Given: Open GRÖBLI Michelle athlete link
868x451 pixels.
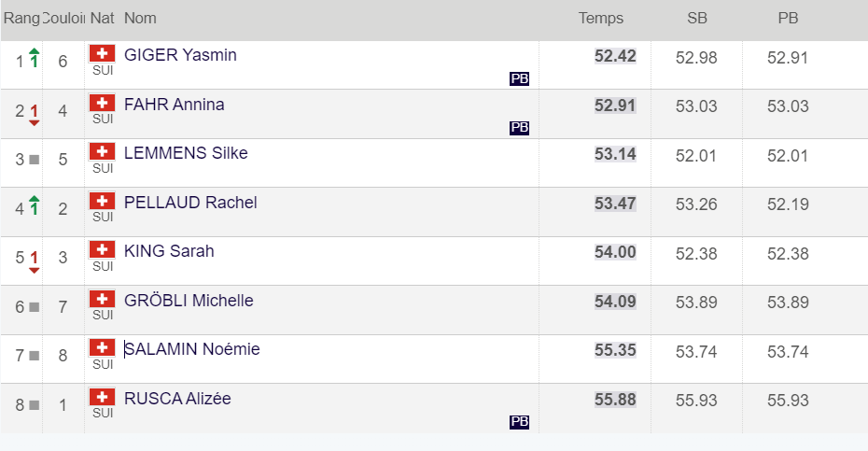Looking at the screenshot, I should click(189, 301).
